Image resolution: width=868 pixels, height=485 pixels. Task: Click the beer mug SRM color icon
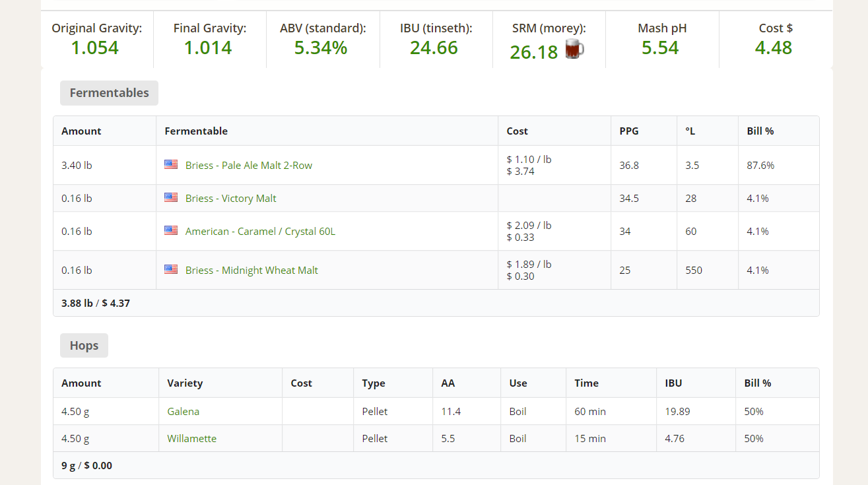tap(574, 49)
